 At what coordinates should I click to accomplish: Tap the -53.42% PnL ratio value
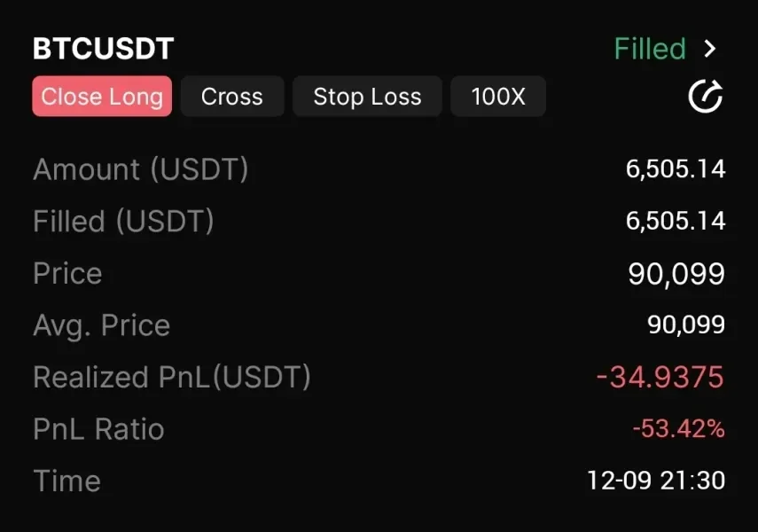point(678,429)
